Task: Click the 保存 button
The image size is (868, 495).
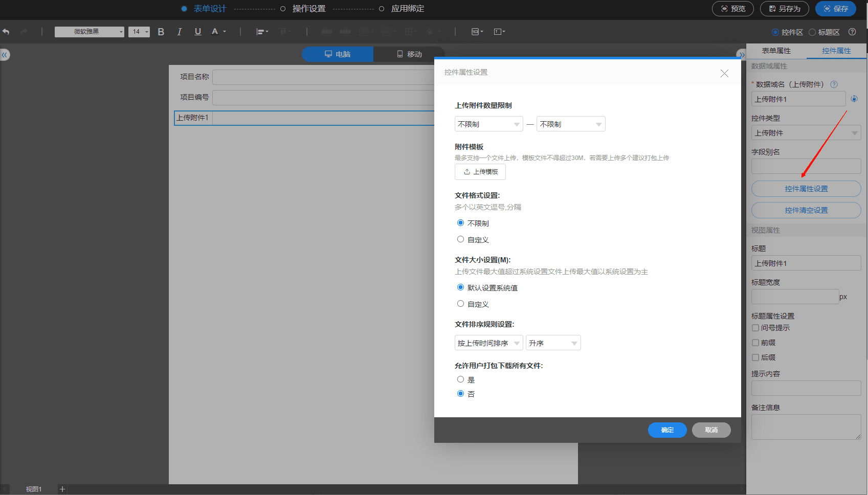Action: [x=836, y=9]
